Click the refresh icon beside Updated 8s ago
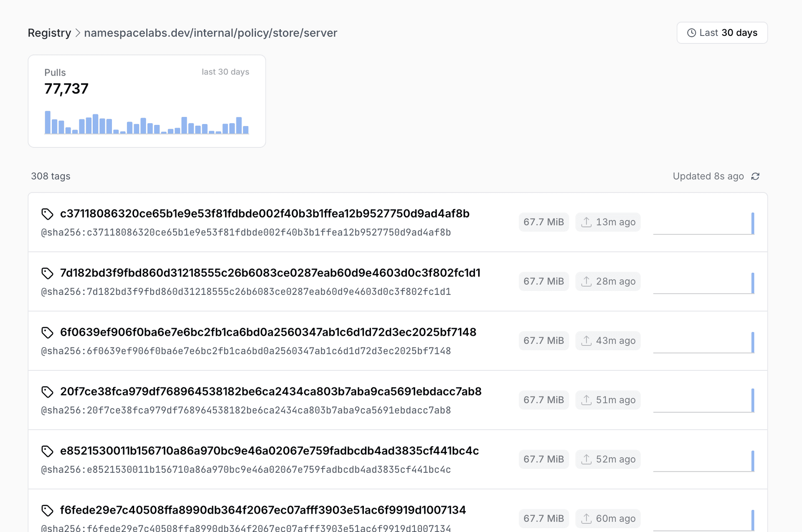Viewport: 802px width, 532px height. (x=755, y=176)
